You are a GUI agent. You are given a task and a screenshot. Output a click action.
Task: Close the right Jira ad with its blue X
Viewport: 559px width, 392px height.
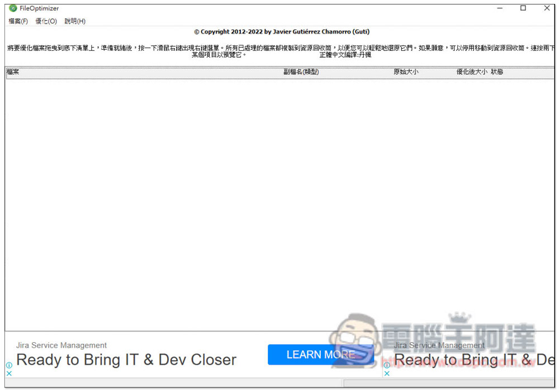[387, 374]
